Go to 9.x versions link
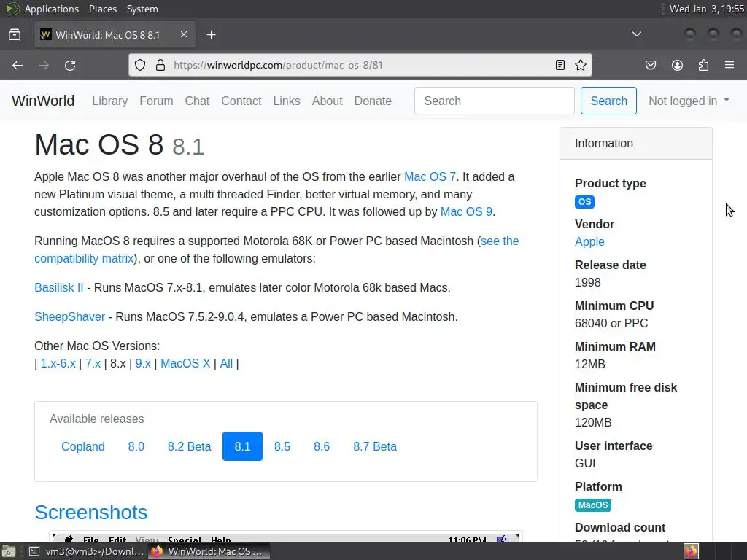This screenshot has height=560, width=747. click(x=143, y=363)
